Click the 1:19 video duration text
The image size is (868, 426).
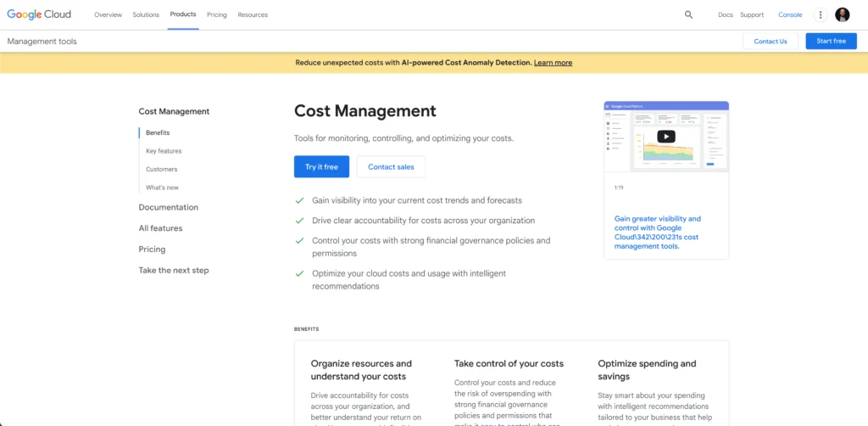619,188
